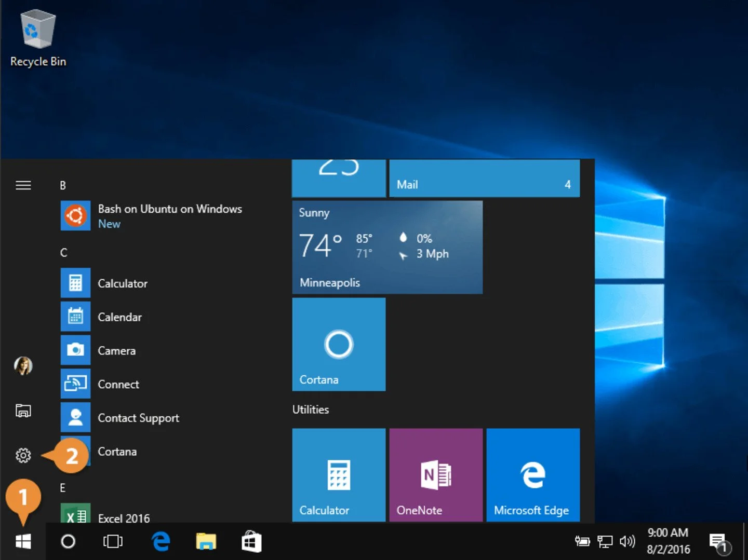
Task: Click the Windows Start button
Action: (x=23, y=542)
